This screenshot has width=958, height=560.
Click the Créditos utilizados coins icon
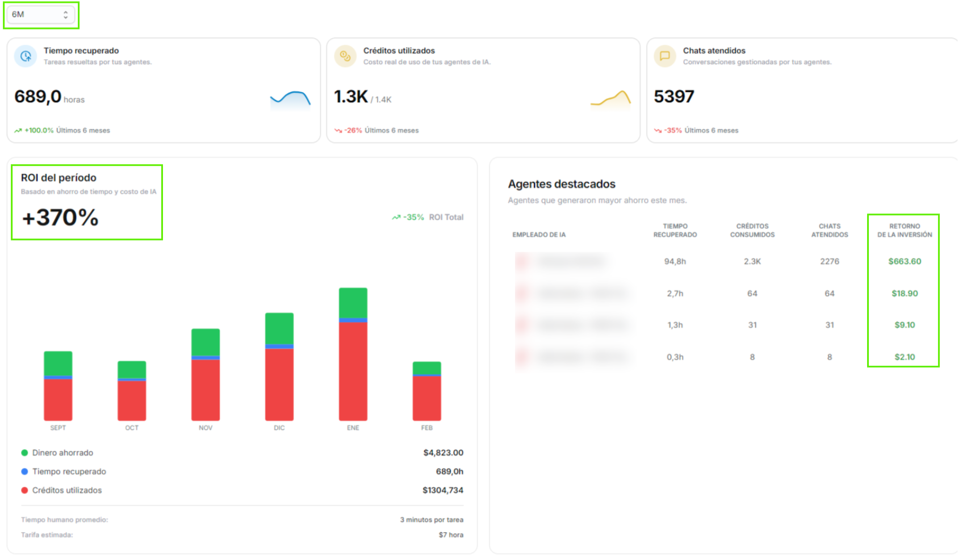[x=345, y=56]
